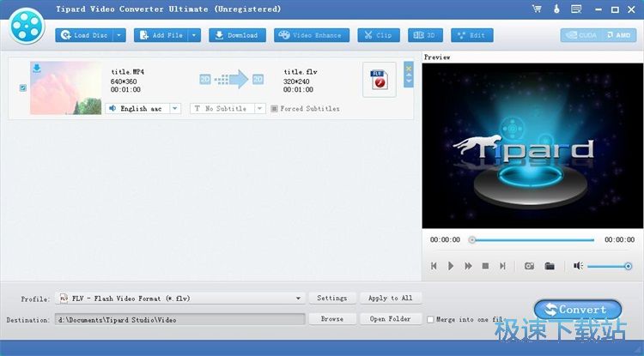Click the preview progress bar track

532,240
